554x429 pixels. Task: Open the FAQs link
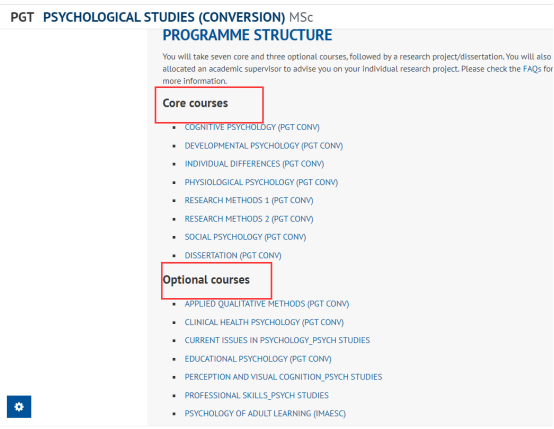click(532, 69)
